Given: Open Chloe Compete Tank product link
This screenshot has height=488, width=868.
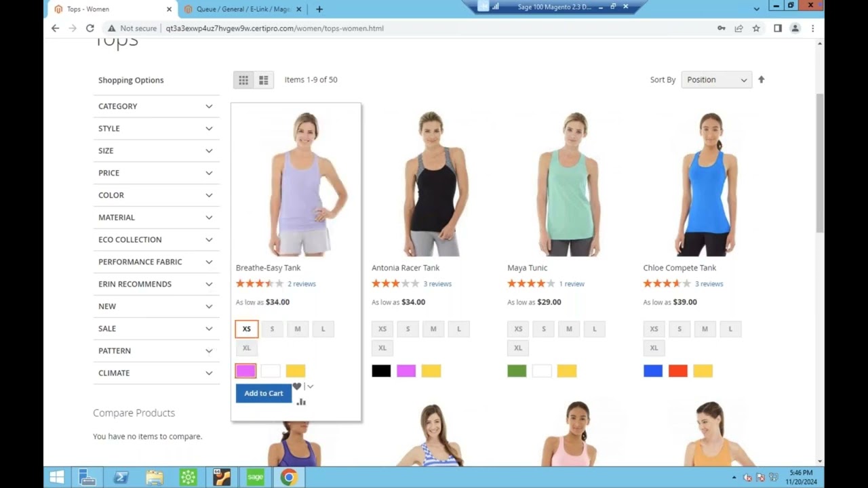Looking at the screenshot, I should (679, 268).
